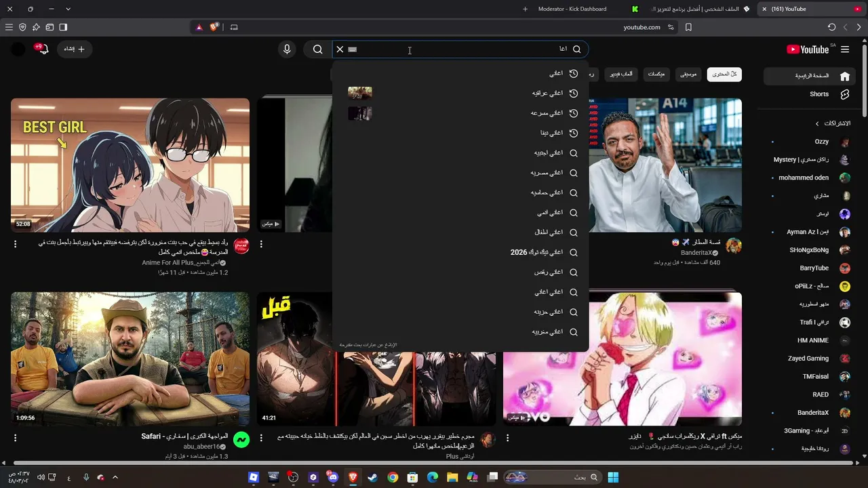Toggle the browser sidebar panel
868x488 pixels.
(x=63, y=27)
